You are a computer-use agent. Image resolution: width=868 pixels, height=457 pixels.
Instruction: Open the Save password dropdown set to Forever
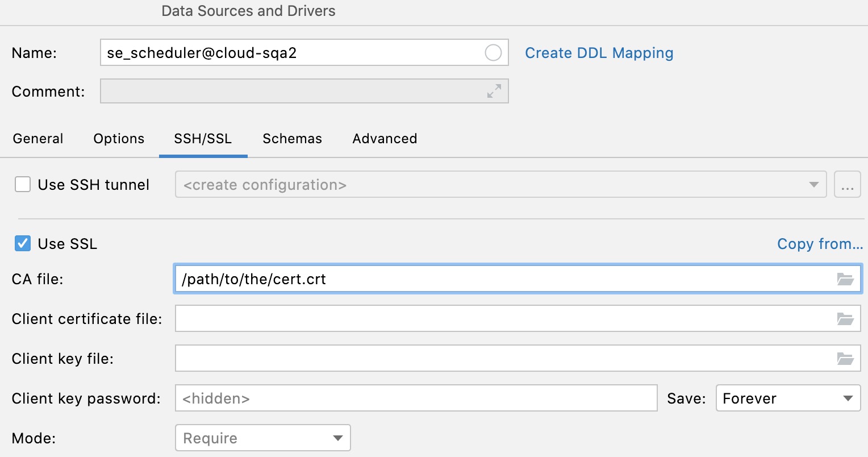pos(788,398)
